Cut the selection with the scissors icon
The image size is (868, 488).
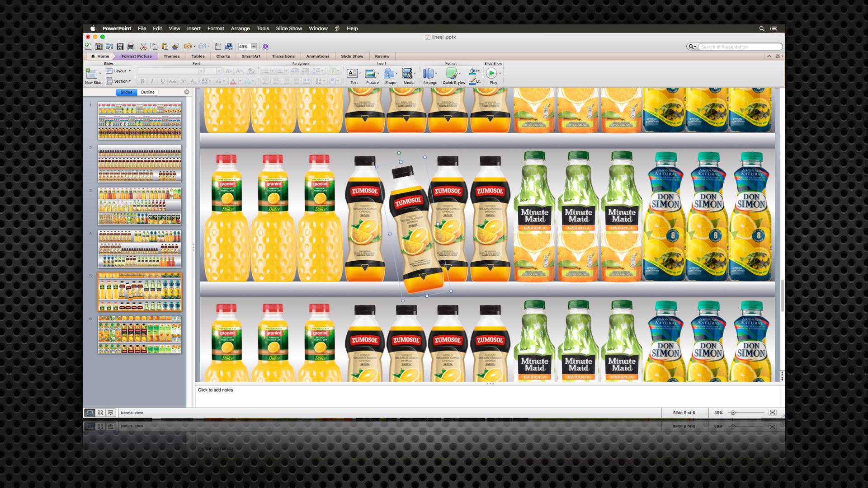click(143, 47)
